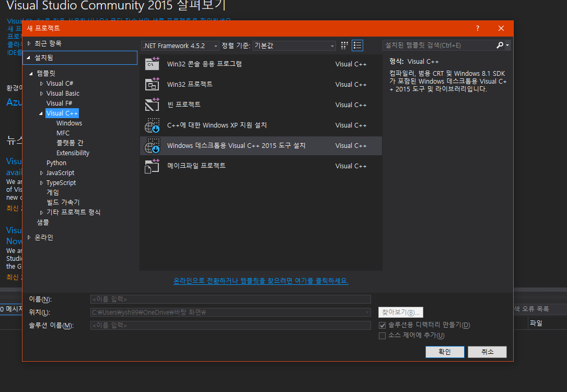Screen dimensions: 567x392
Task: Click Visual C++ 2015 도구 설치 icon
Action: [152, 146]
